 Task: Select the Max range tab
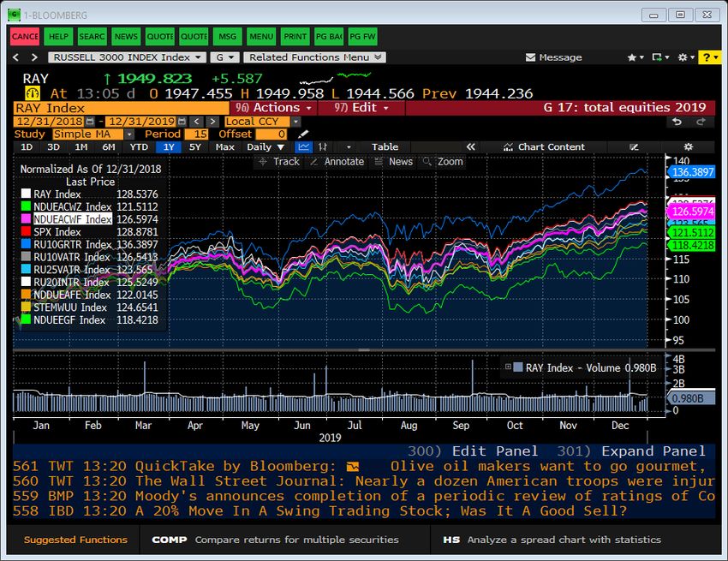pos(224,147)
